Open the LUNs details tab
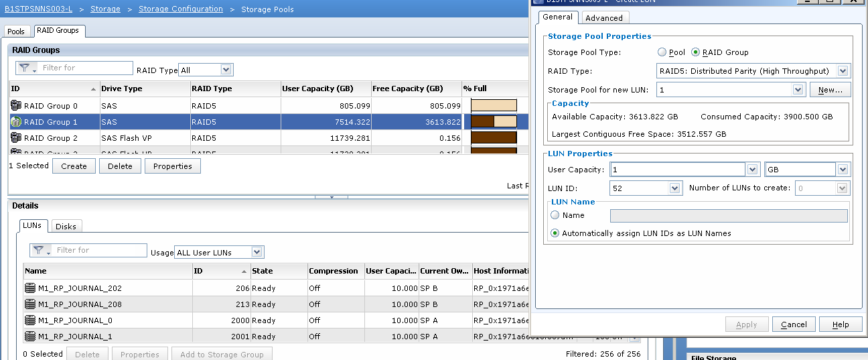The width and height of the screenshot is (868, 360). [32, 226]
